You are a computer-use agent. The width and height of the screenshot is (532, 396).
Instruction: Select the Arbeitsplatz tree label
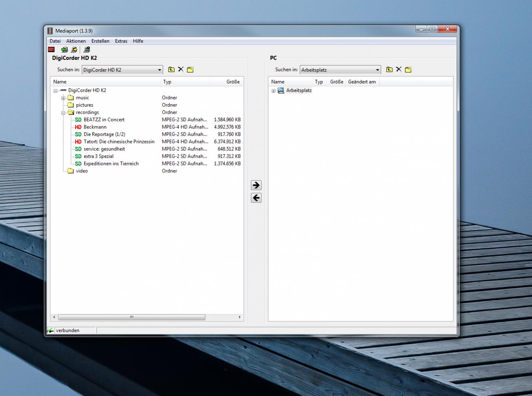point(299,90)
